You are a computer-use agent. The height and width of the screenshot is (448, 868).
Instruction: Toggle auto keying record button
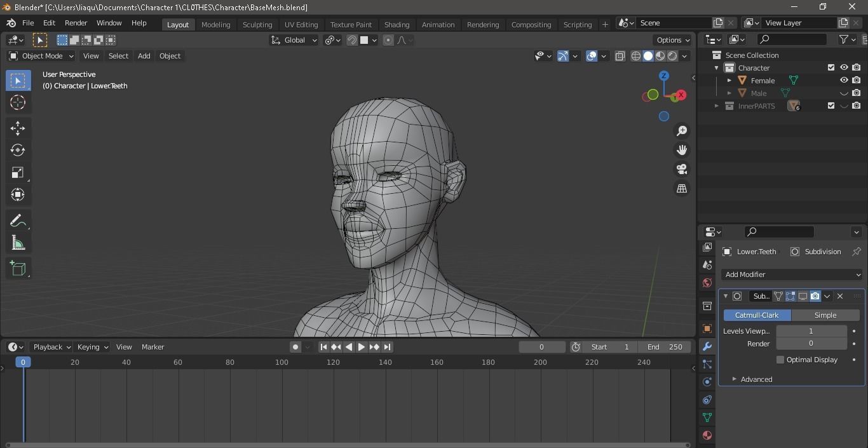(295, 347)
